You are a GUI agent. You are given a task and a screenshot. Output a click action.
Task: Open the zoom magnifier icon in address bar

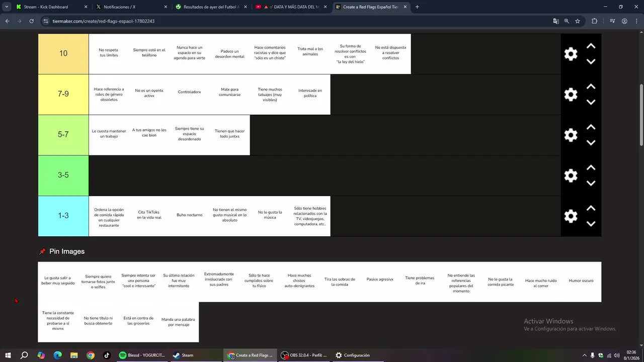pos(567,21)
